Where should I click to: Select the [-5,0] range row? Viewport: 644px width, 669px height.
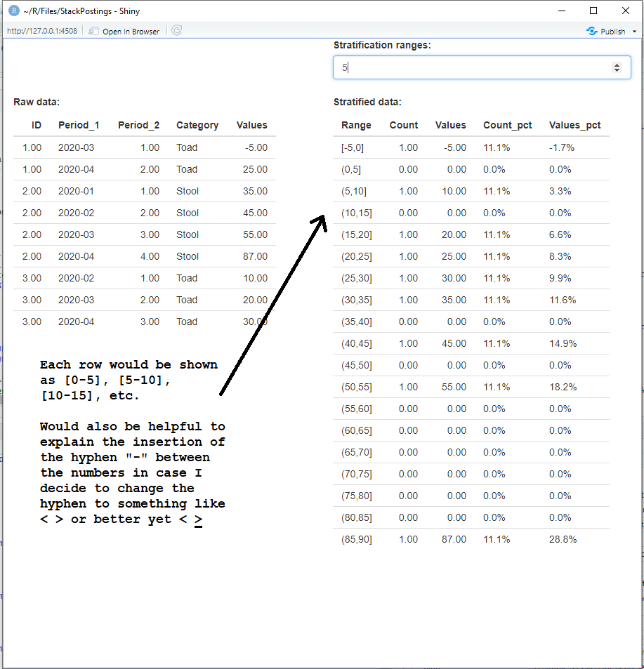(x=471, y=147)
